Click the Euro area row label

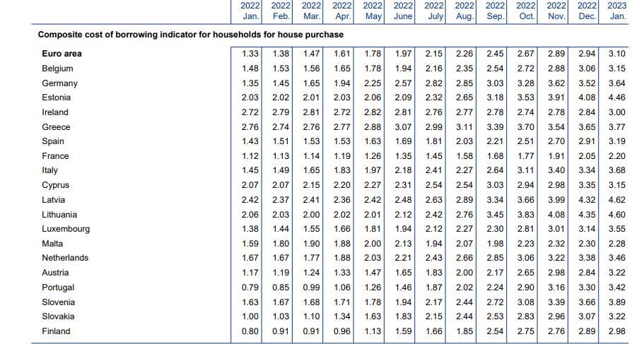click(x=62, y=54)
